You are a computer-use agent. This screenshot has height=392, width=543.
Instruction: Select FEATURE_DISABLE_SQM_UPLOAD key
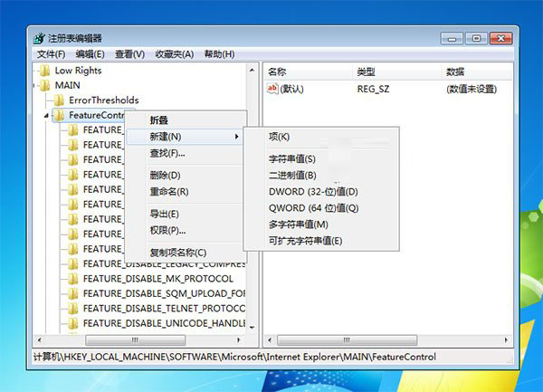click(164, 293)
